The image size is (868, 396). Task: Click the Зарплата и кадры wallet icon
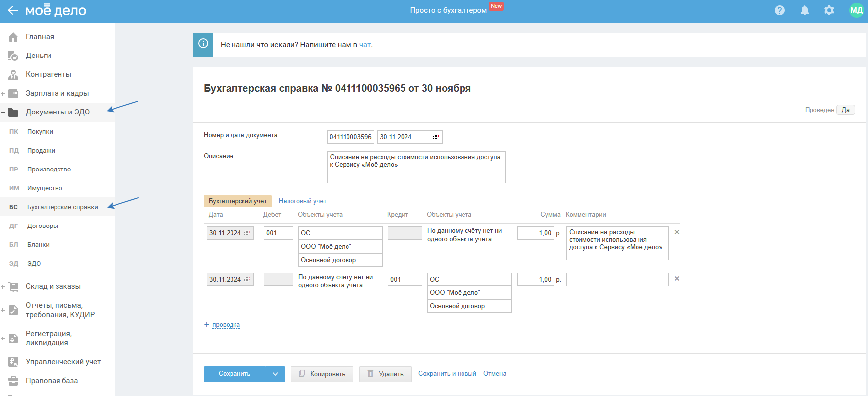pos(13,94)
